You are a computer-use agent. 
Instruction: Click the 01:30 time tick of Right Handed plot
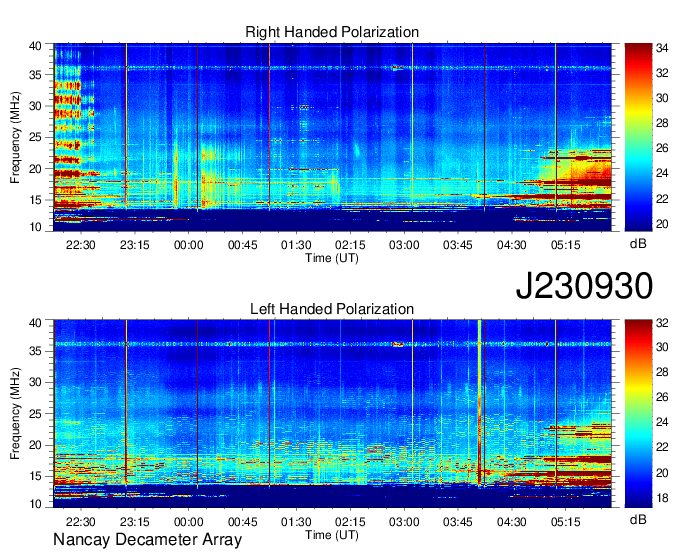[x=296, y=245]
